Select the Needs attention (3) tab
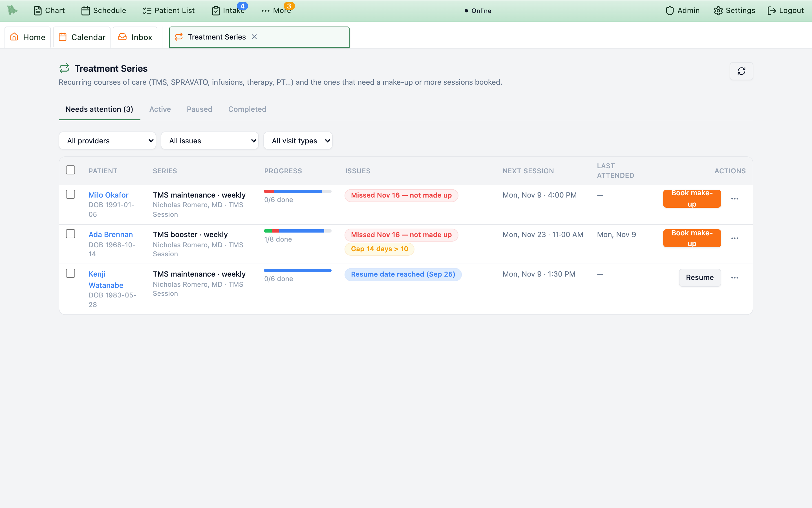This screenshot has width=812, height=508. [99, 109]
